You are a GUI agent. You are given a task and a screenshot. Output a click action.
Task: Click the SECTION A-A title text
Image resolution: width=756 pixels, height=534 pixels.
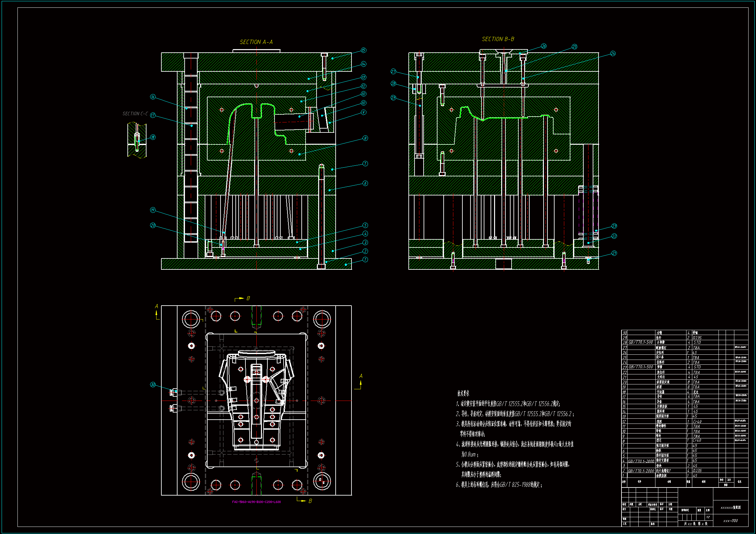click(x=256, y=42)
